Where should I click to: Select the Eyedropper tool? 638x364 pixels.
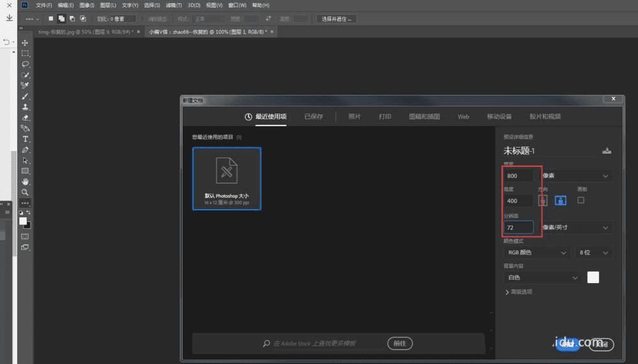coord(25,85)
